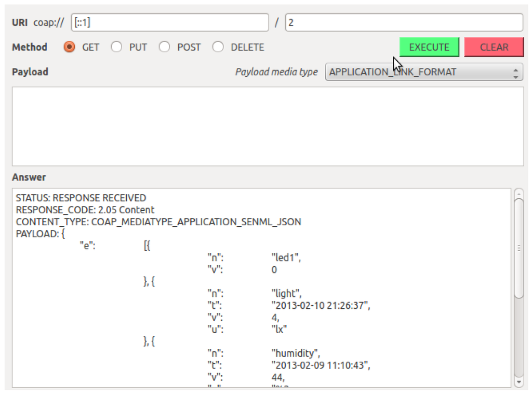Click the "humidity" value in the payload
The height and width of the screenshot is (396, 532).
pos(292,353)
